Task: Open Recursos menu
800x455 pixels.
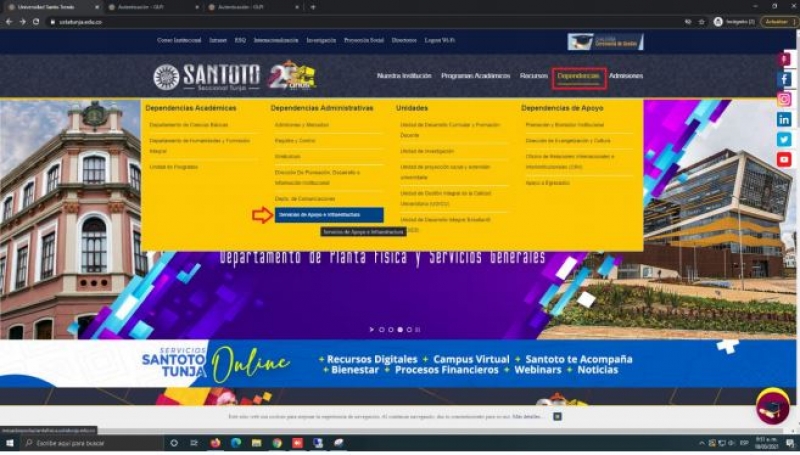Action: pyautogui.click(x=534, y=76)
